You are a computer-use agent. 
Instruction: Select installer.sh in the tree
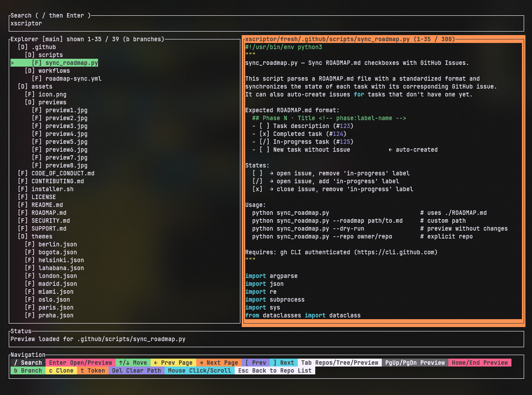pos(46,189)
